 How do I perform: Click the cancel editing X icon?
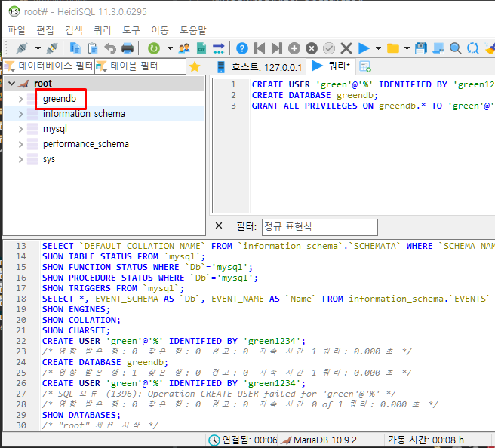tap(346, 48)
